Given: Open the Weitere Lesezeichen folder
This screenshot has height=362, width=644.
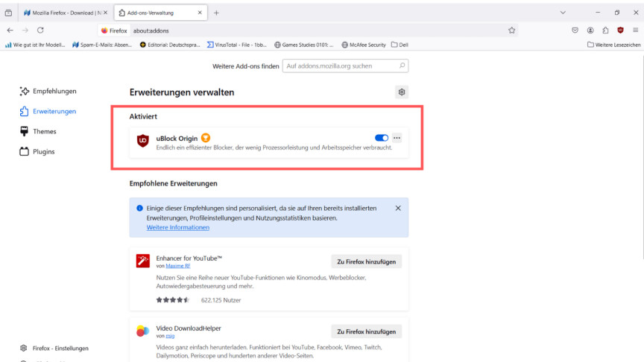Looking at the screenshot, I should point(614,45).
